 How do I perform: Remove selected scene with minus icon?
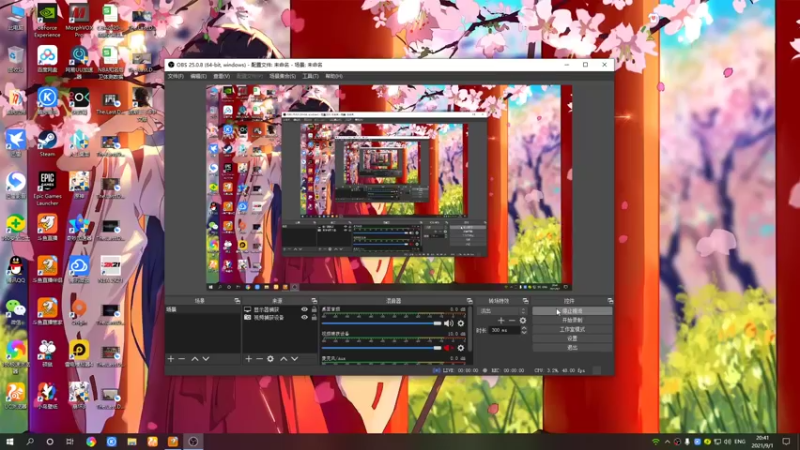coord(182,359)
